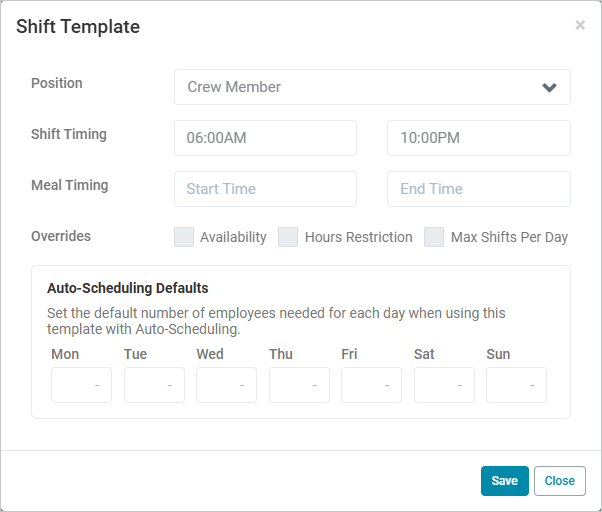Toggle the Hours Restriction checkbox

288,237
